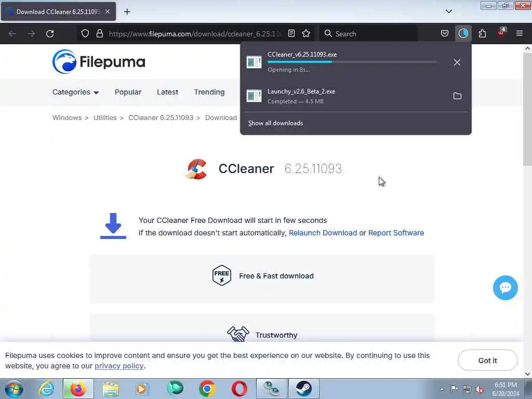
Task: Save page to Pocket icon
Action: [445, 34]
